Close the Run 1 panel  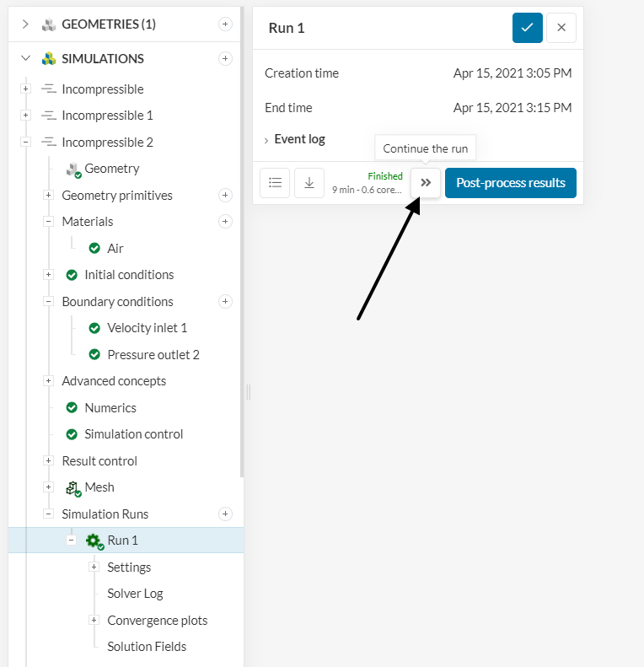click(561, 28)
